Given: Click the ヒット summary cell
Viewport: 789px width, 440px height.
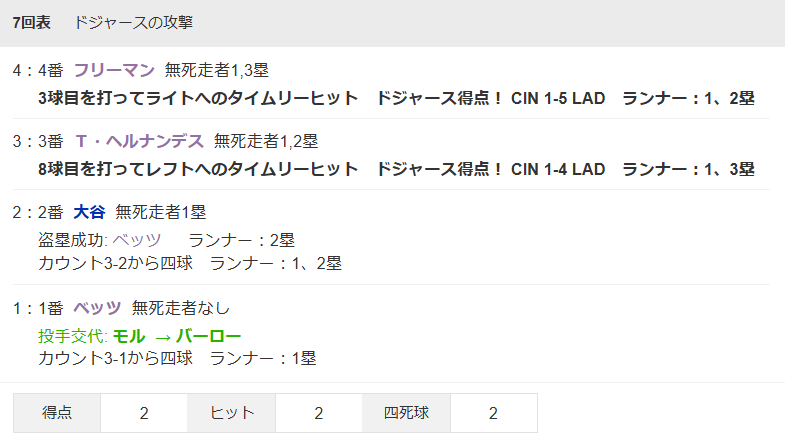Looking at the screenshot, I should coord(231,413).
